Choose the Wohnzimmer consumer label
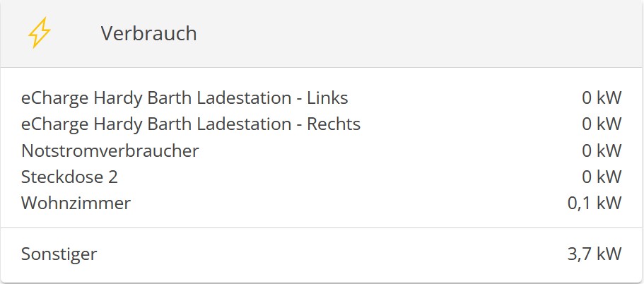Screen dimensions: 644x284 click(x=76, y=203)
